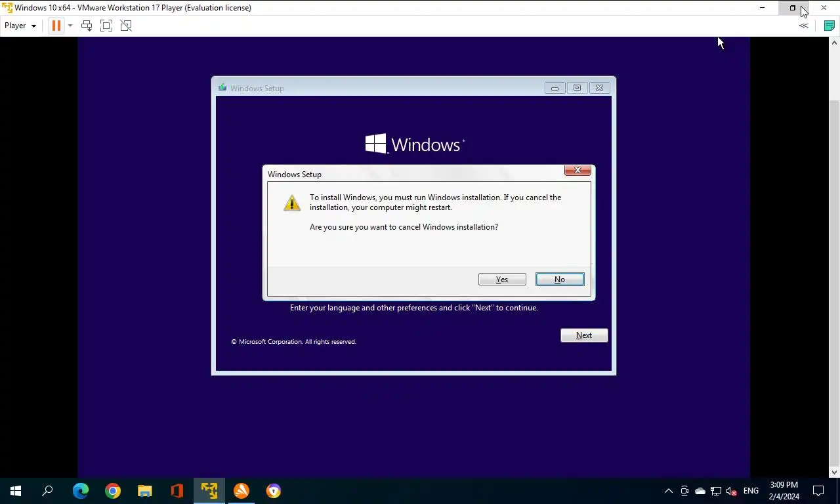
Task: Expand the power options dropdown arrow
Action: pos(70,26)
